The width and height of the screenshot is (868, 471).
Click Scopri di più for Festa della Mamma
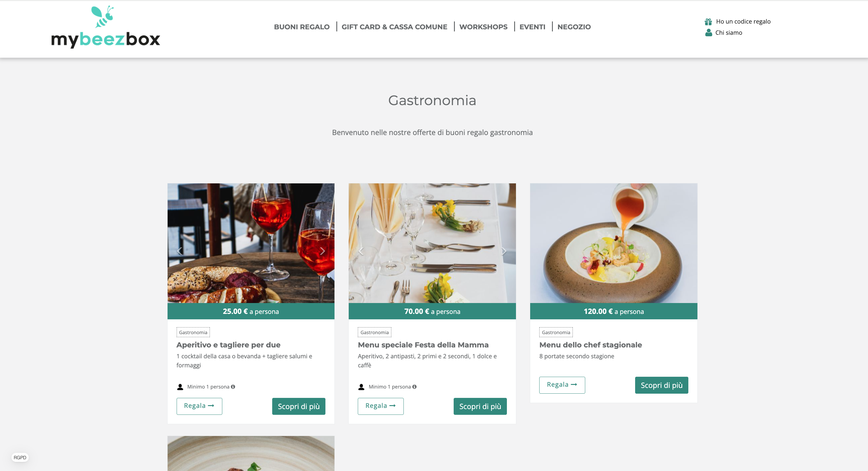[x=480, y=406]
